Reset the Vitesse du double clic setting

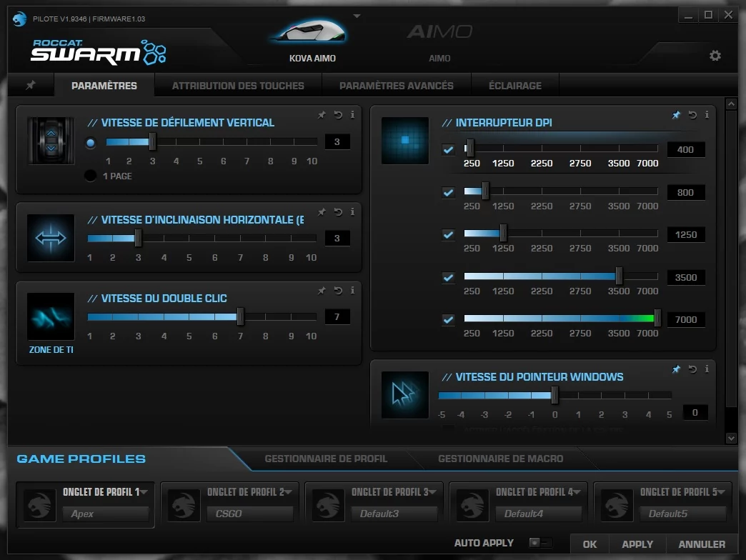(x=338, y=290)
